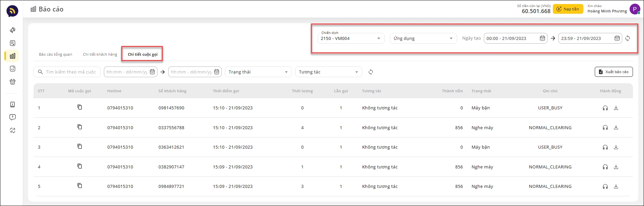The height and width of the screenshot is (206, 644).
Task: Copy call ID for row 5
Action: coord(79,186)
